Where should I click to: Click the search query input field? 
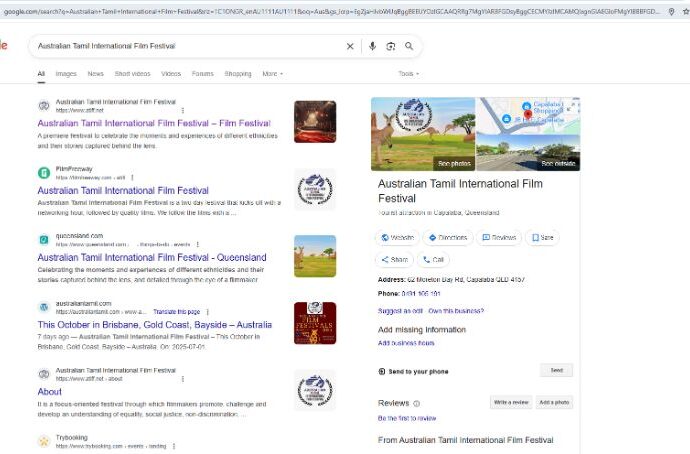[185, 46]
